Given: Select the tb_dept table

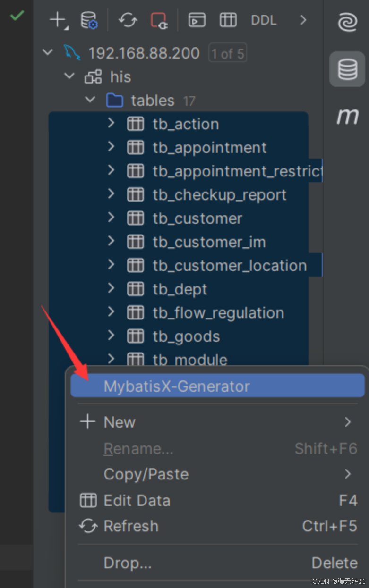Looking at the screenshot, I should pyautogui.click(x=180, y=289).
